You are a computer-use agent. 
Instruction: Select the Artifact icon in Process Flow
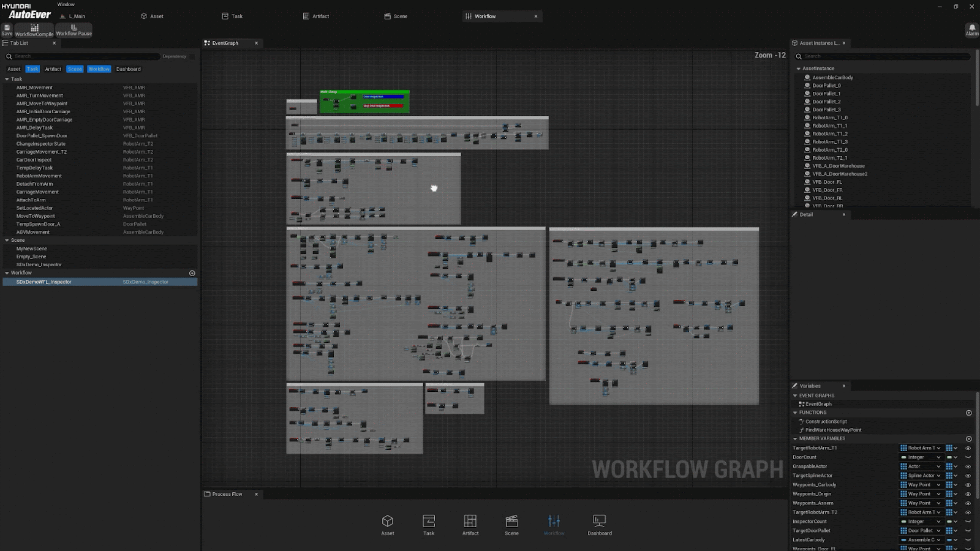[x=470, y=525]
